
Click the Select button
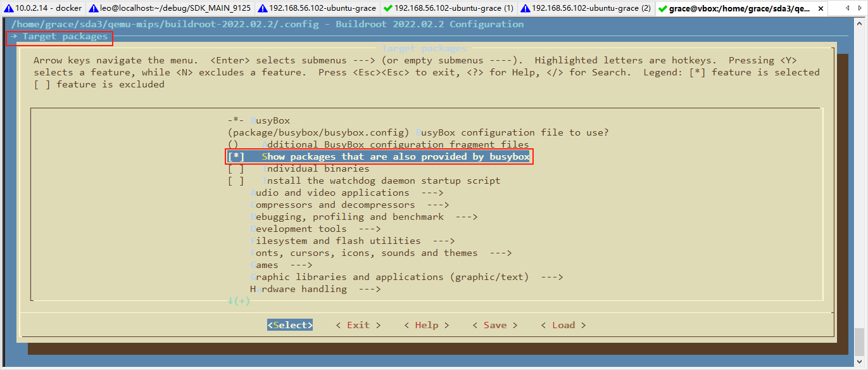pos(290,325)
